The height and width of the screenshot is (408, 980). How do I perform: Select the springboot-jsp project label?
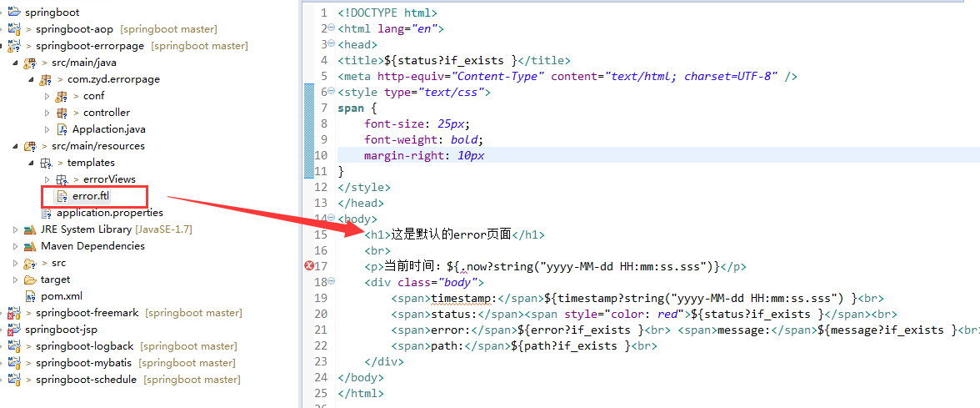pos(62,329)
